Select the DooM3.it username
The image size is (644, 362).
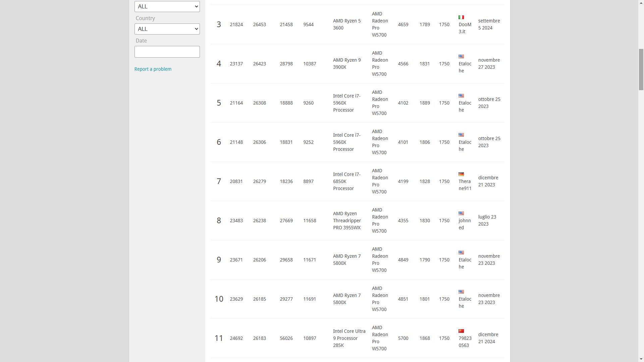point(465,28)
